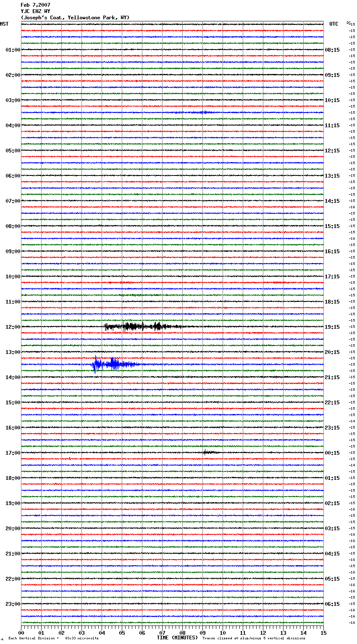The image size is (357, 644).
Task: Click the MST time label '07:00'
Action: [x=13, y=201]
